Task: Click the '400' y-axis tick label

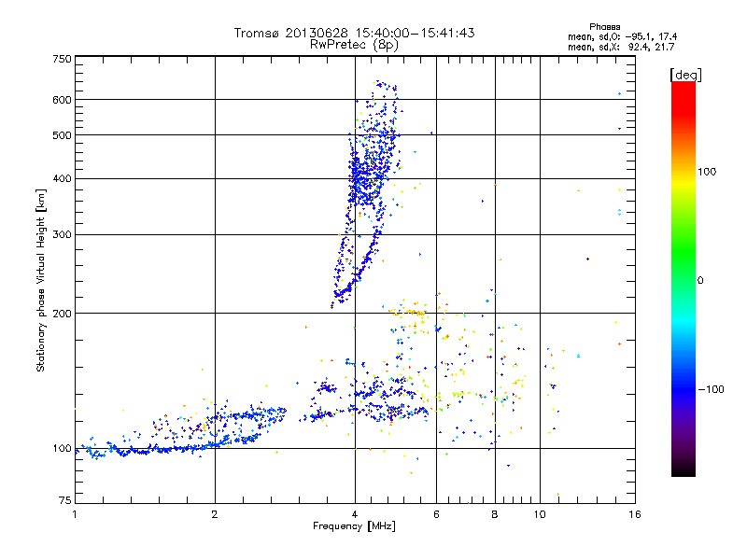Action: pyautogui.click(x=63, y=179)
